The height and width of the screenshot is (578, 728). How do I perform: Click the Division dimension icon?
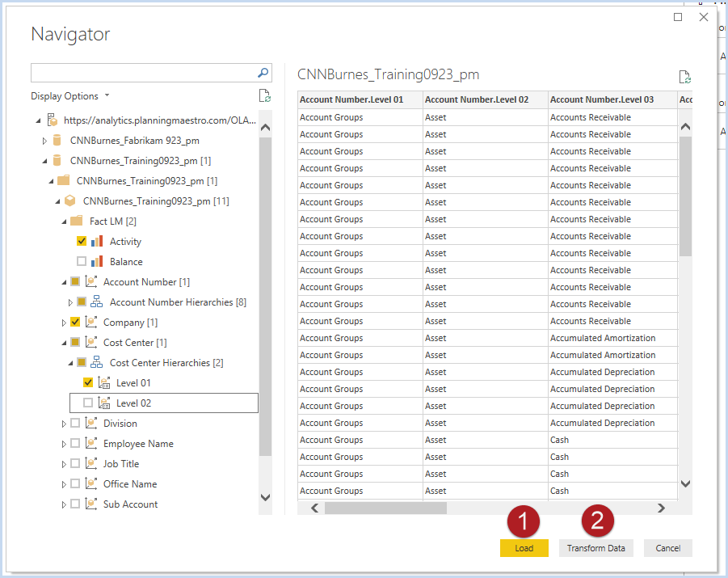(x=91, y=424)
